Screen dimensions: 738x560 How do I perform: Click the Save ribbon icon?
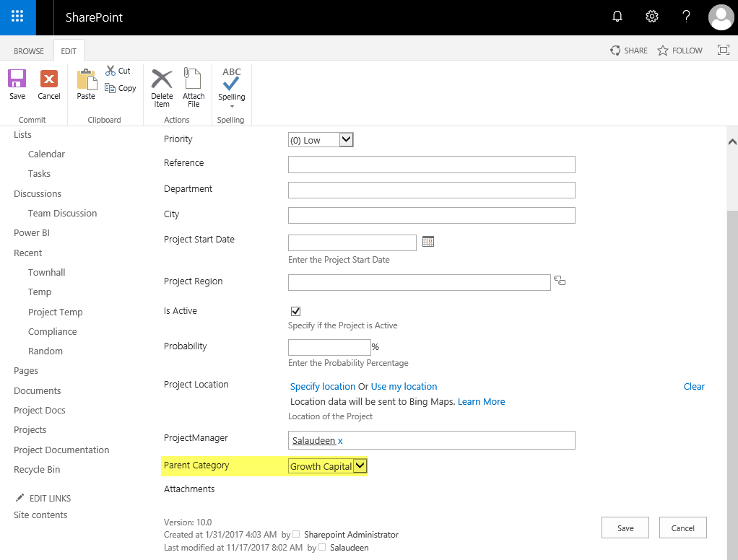(17, 79)
